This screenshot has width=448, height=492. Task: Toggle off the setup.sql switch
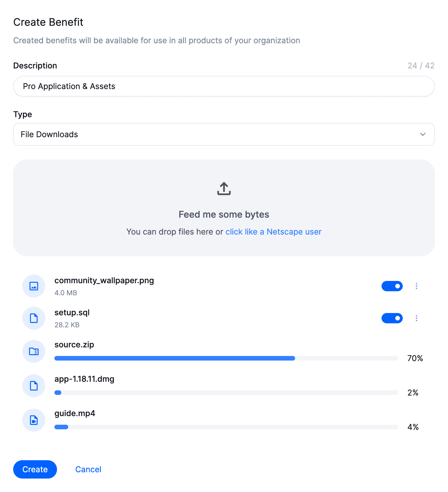click(392, 318)
